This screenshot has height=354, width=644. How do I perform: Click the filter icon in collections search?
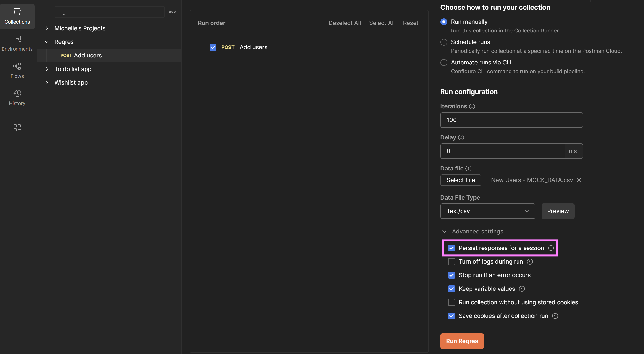click(64, 12)
